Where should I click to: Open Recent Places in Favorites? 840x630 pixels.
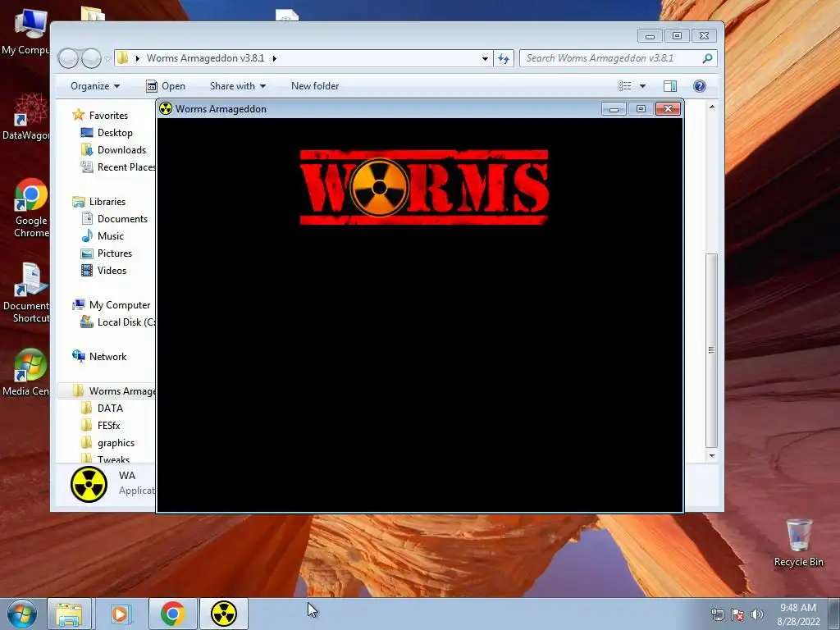118,167
